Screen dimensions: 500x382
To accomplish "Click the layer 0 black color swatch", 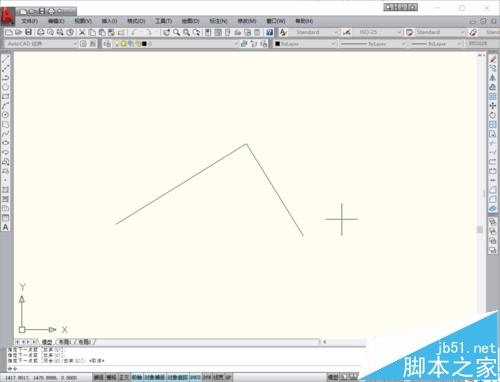I will coord(144,44).
